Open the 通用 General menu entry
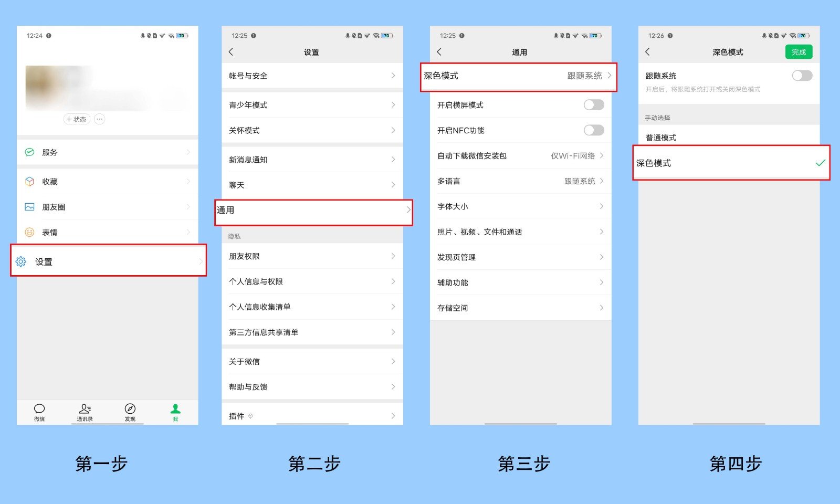The height and width of the screenshot is (504, 840). point(312,211)
